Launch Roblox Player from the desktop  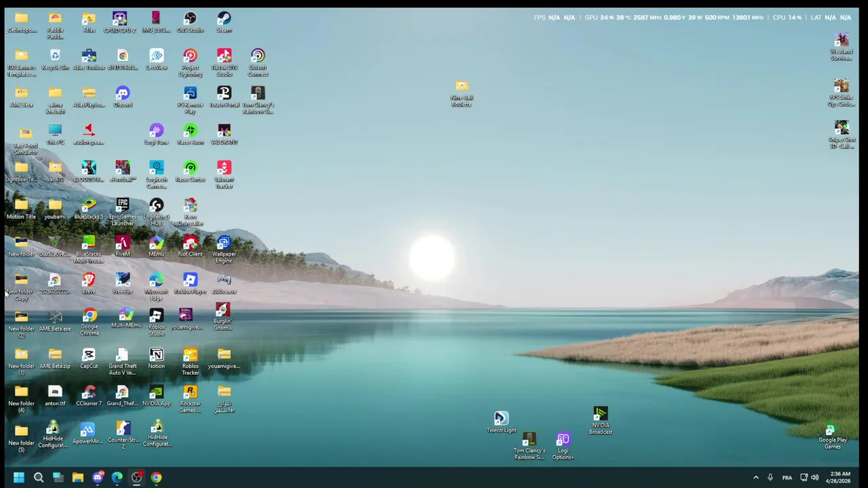tap(190, 283)
